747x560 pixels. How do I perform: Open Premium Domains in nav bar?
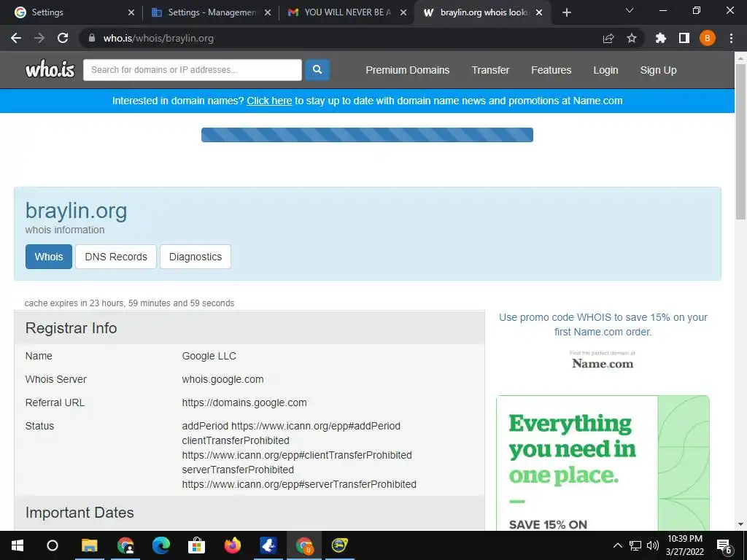coord(407,70)
